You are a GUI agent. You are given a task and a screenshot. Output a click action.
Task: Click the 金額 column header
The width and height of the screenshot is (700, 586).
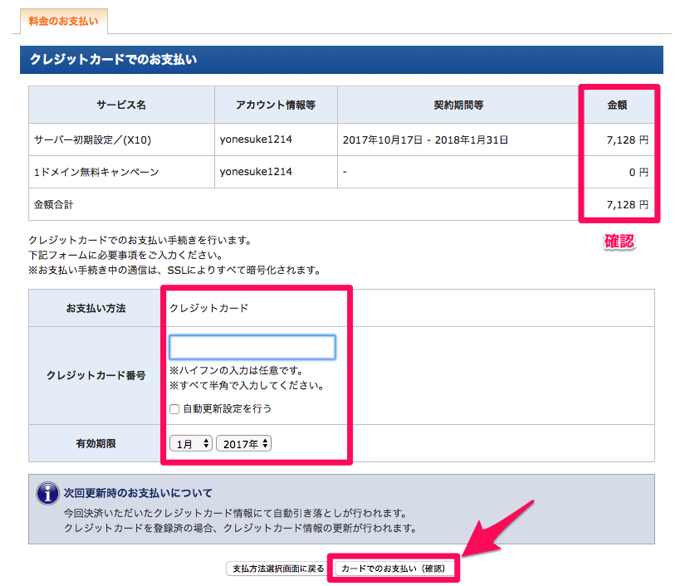(620, 104)
